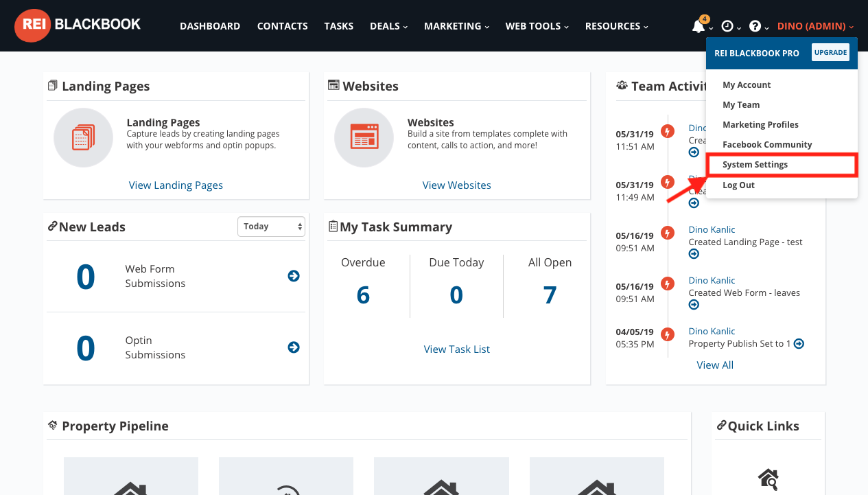Click the All Open count 7
The image size is (868, 495).
click(550, 295)
